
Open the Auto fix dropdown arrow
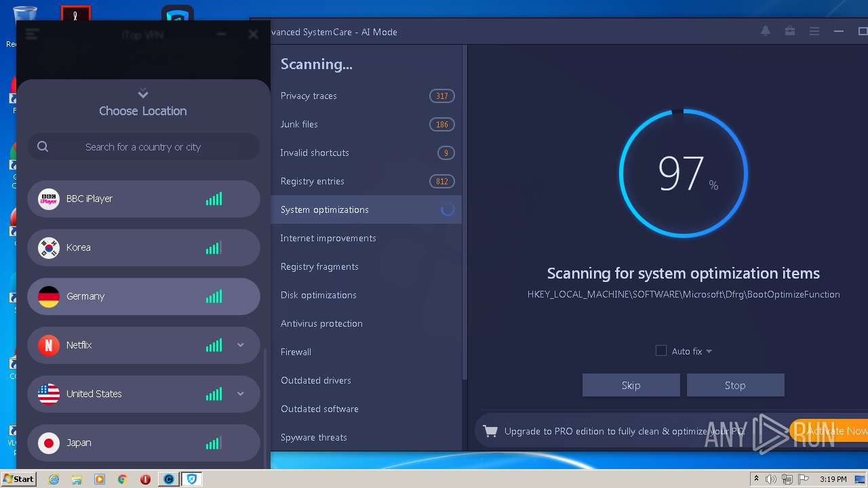pyautogui.click(x=709, y=351)
